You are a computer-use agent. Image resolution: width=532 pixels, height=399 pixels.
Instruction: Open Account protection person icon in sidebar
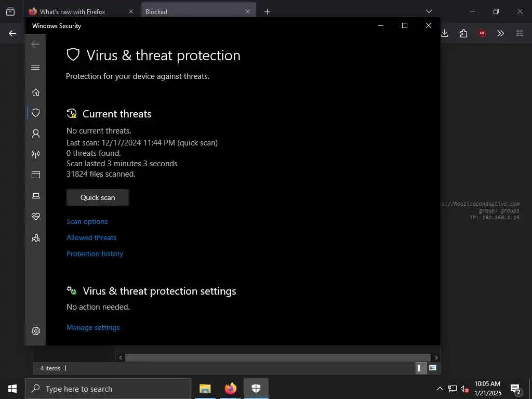coord(36,134)
